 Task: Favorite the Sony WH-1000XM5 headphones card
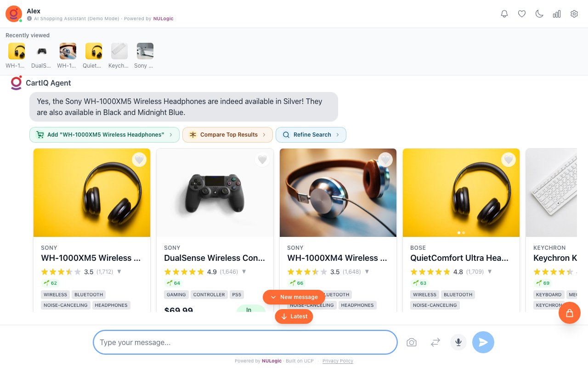[139, 160]
